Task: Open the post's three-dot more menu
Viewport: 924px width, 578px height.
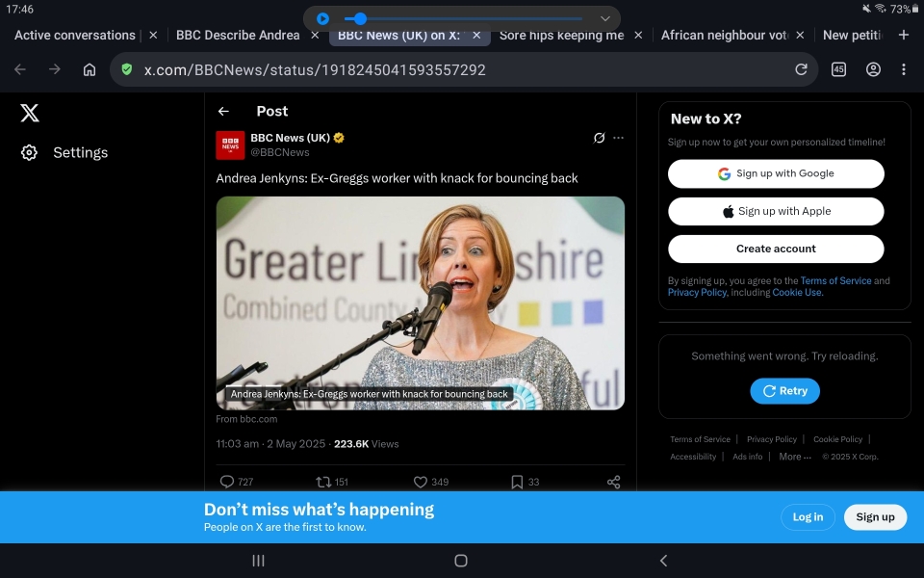Action: [x=618, y=138]
